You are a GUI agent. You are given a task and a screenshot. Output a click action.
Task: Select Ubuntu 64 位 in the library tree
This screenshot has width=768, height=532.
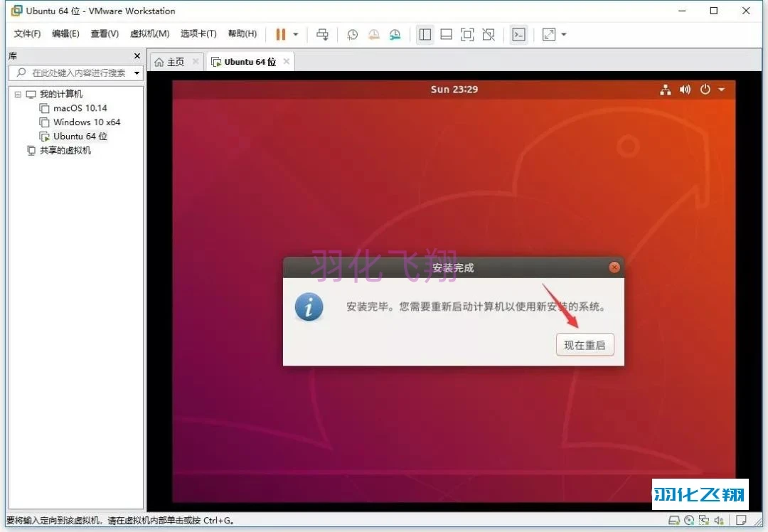point(80,136)
